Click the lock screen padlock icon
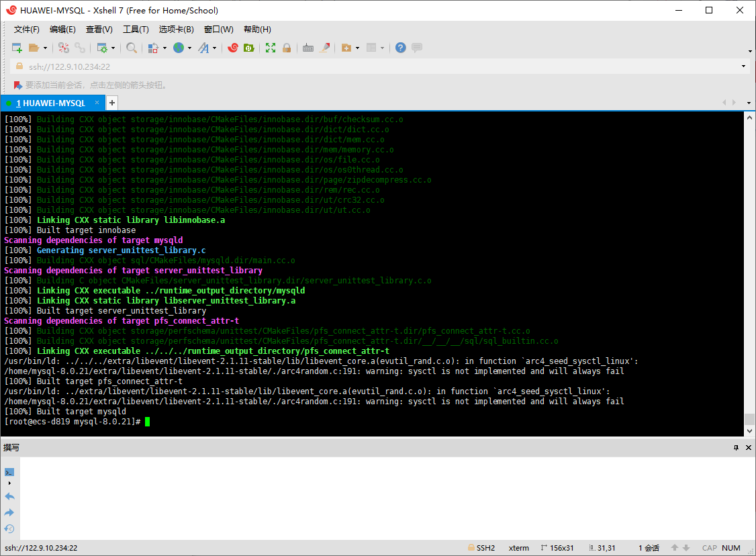 point(287,48)
